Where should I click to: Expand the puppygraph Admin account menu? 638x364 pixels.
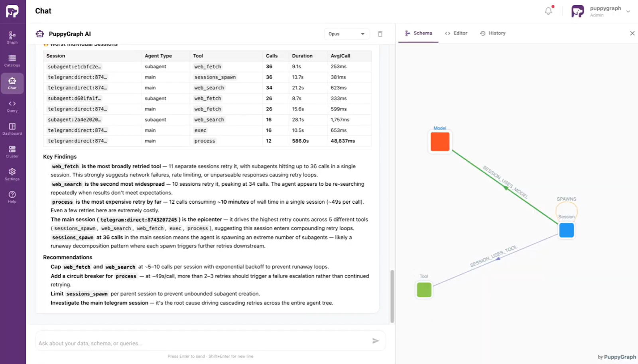(x=628, y=12)
